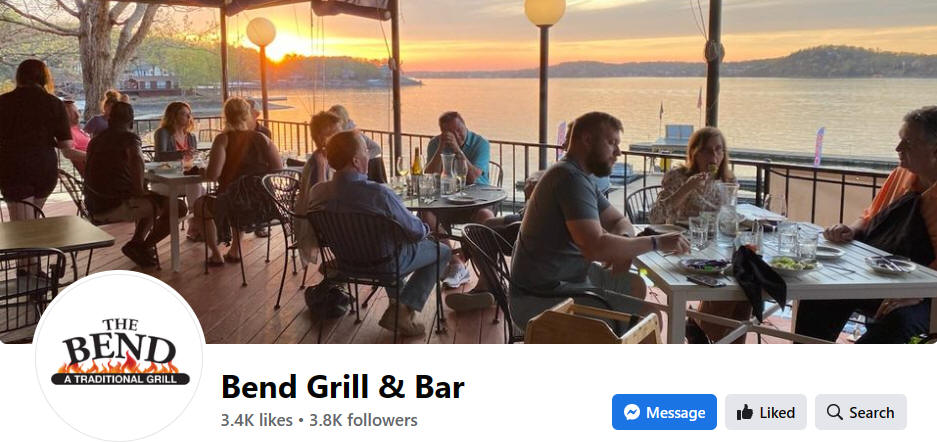Click the wine bottle on round table

click(417, 169)
